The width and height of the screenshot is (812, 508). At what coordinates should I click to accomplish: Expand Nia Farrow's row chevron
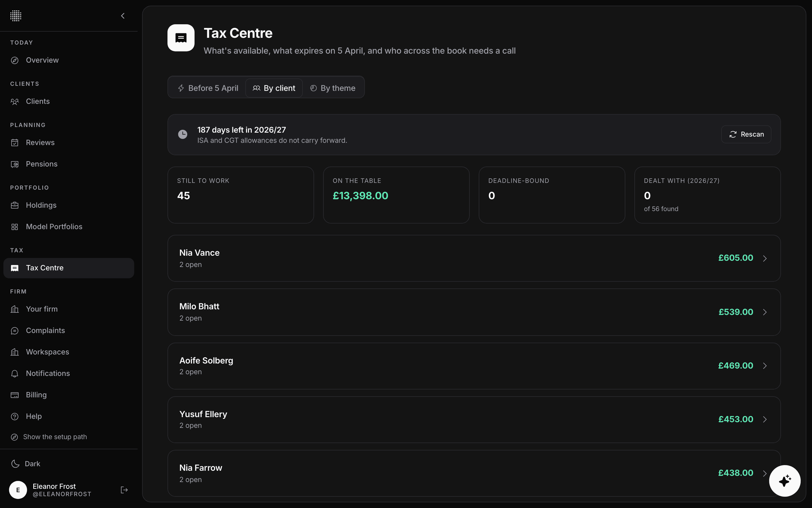(765, 473)
